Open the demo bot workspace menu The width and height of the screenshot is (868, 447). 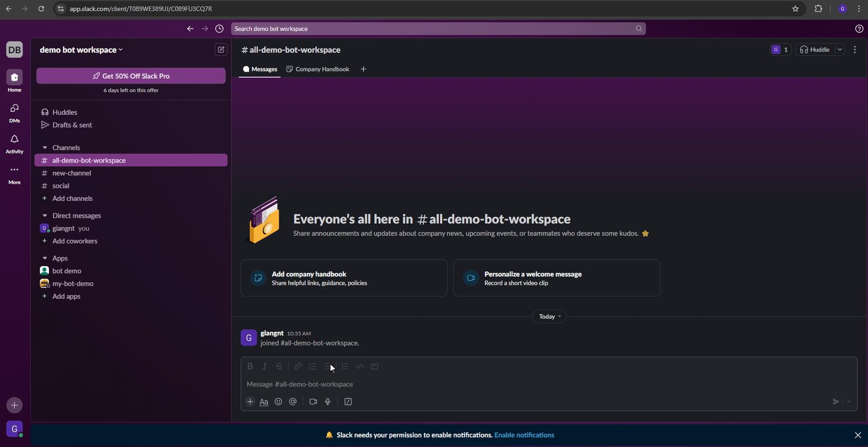coord(82,50)
